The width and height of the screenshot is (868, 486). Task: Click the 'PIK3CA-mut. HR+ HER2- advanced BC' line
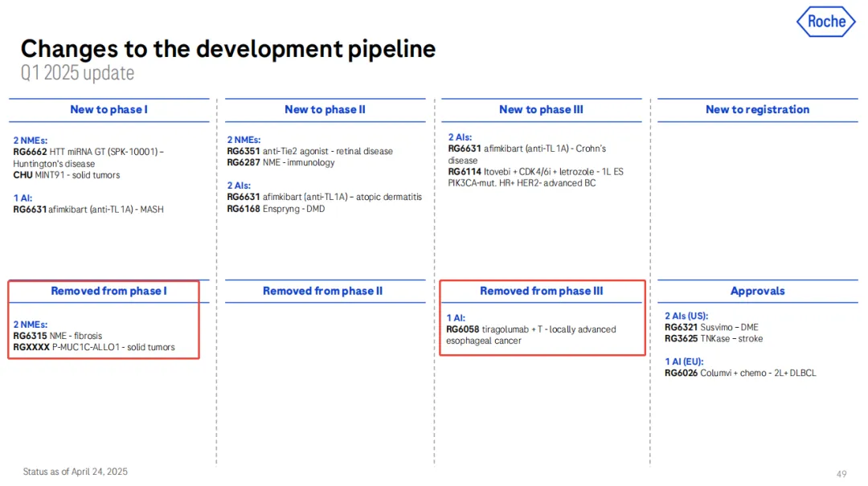coord(522,183)
